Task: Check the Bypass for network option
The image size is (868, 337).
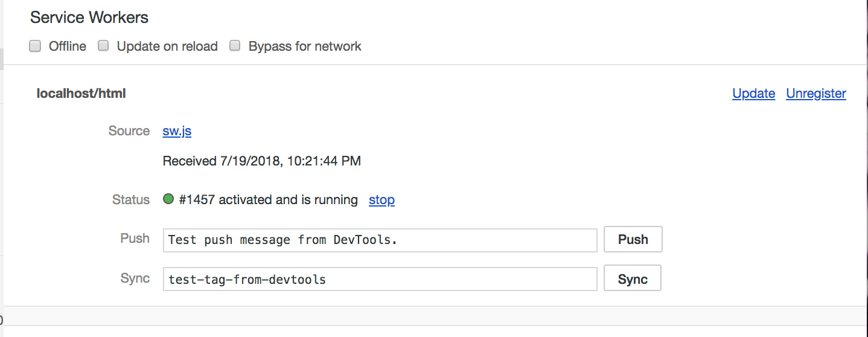Action: tap(235, 46)
